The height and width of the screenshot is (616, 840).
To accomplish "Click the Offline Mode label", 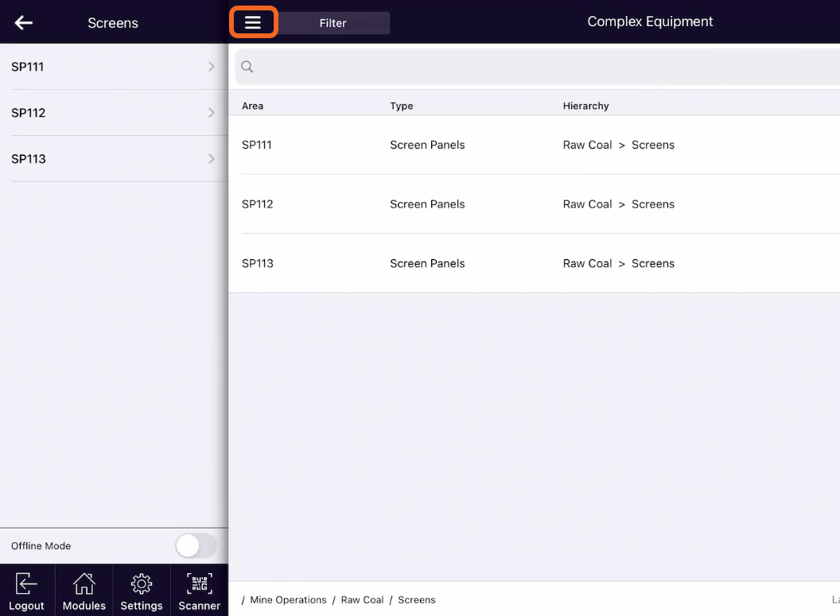I will 41,546.
